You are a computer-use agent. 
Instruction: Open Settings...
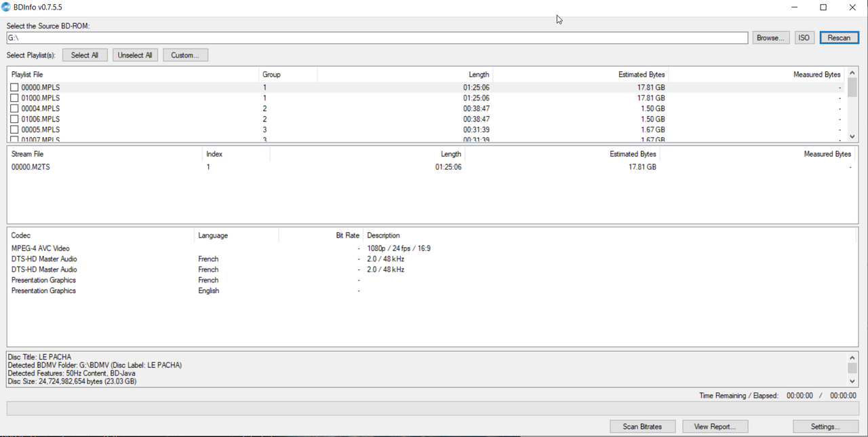825,427
